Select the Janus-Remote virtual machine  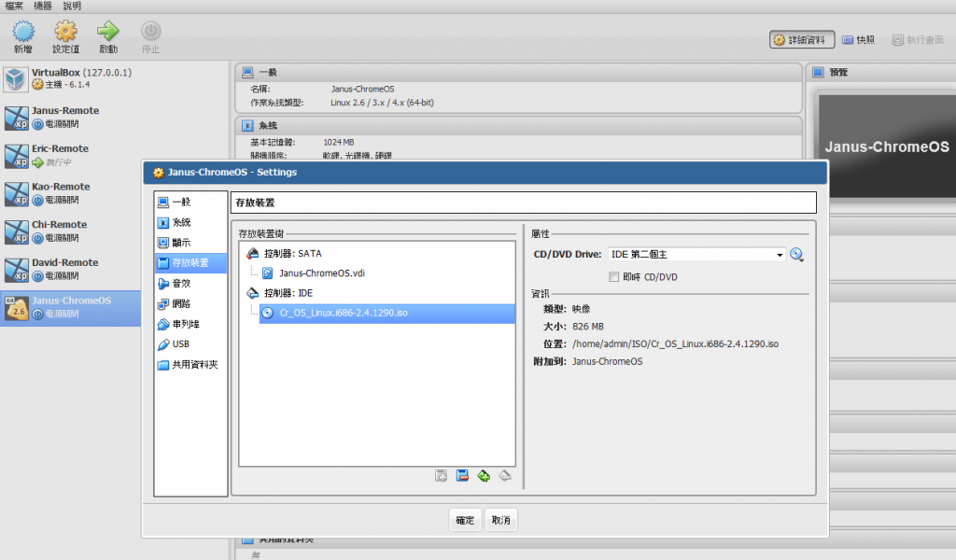click(x=71, y=117)
